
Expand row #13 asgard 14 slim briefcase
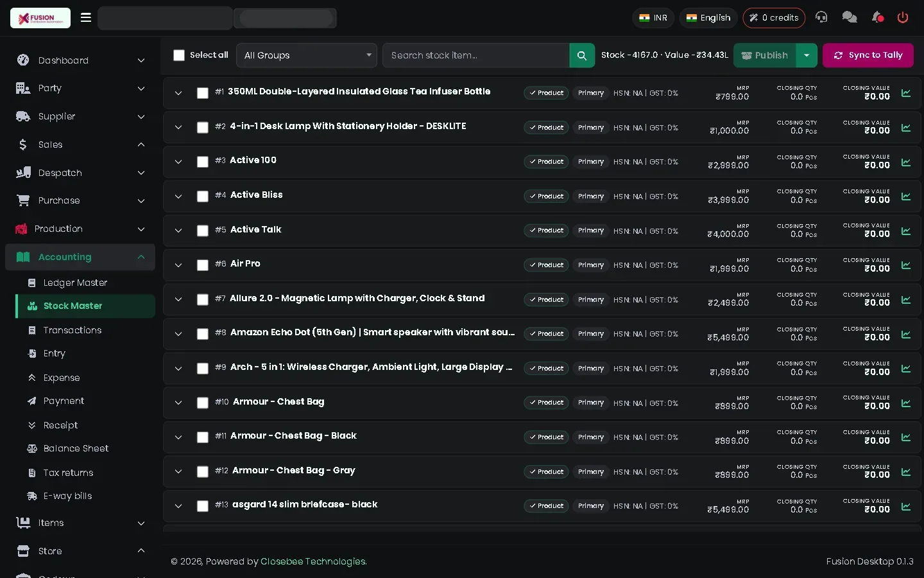pos(178,506)
